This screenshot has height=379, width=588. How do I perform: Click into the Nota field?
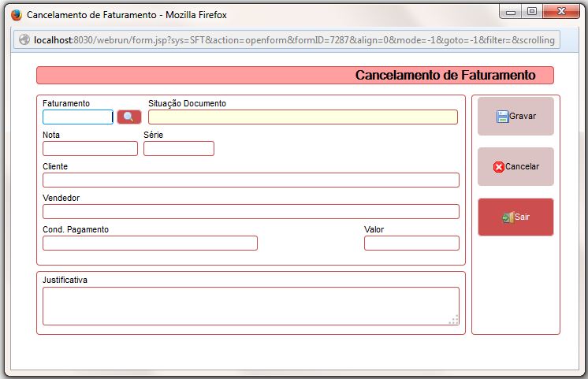(x=90, y=148)
